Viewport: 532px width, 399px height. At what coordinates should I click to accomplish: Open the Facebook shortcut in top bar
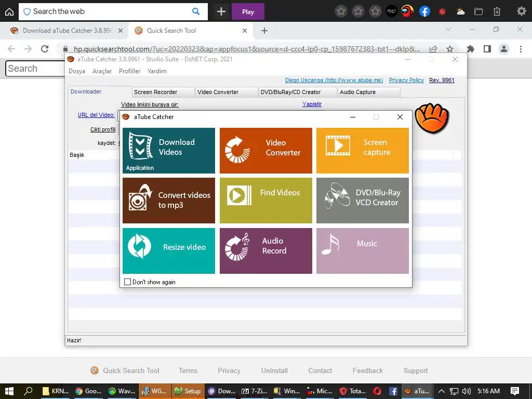[x=424, y=11]
